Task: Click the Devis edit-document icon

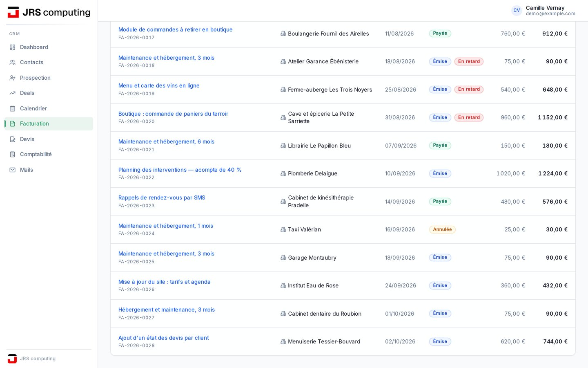Action: pyautogui.click(x=13, y=139)
